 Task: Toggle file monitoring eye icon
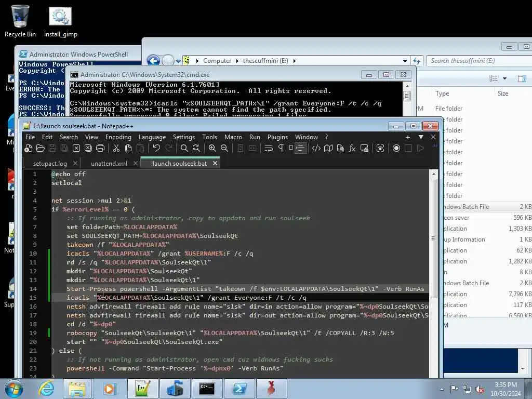click(x=380, y=148)
